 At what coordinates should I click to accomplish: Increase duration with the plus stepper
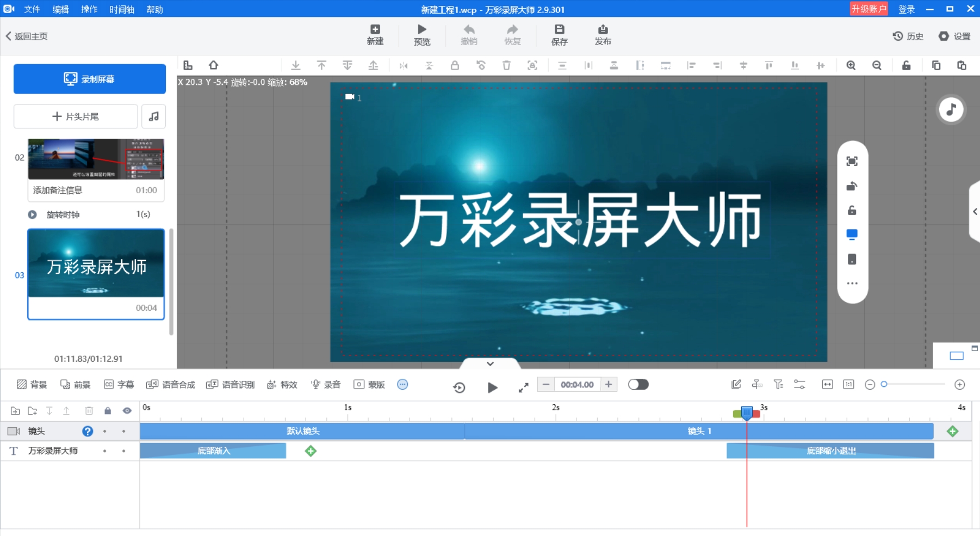point(609,384)
